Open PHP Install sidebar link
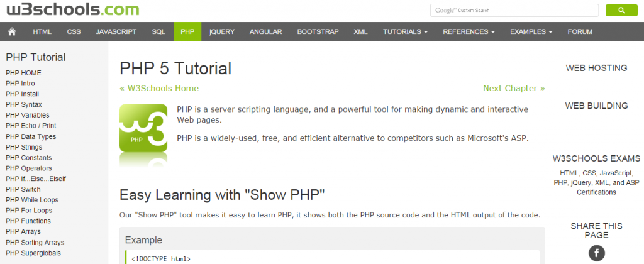The width and height of the screenshot is (644, 264). tap(22, 94)
